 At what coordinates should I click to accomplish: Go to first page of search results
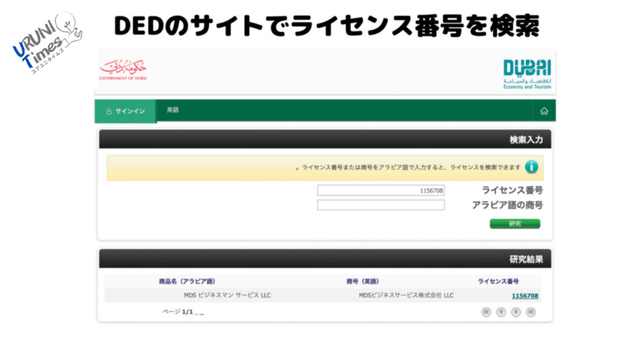tap(486, 312)
